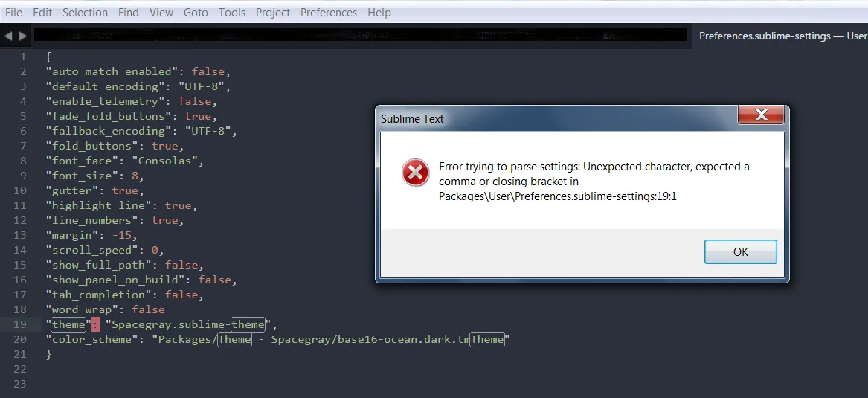Click the "show_panel_on_build" key
The image size is (868, 398).
pos(115,280)
